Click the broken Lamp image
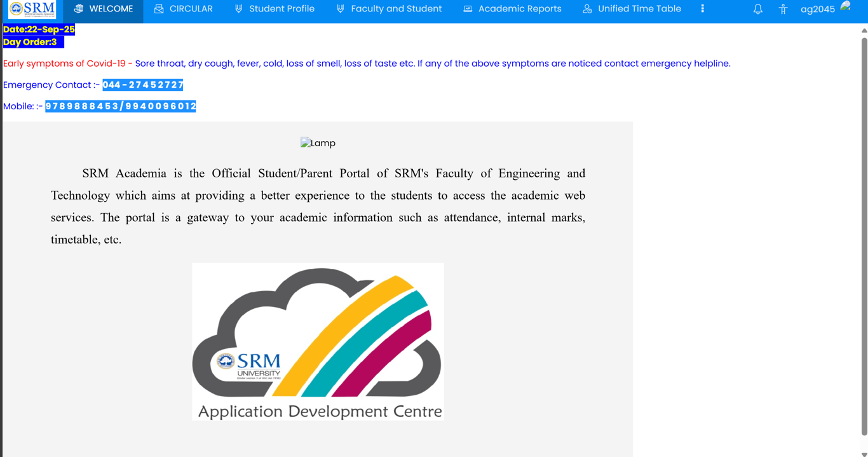868x457 pixels. pos(318,143)
